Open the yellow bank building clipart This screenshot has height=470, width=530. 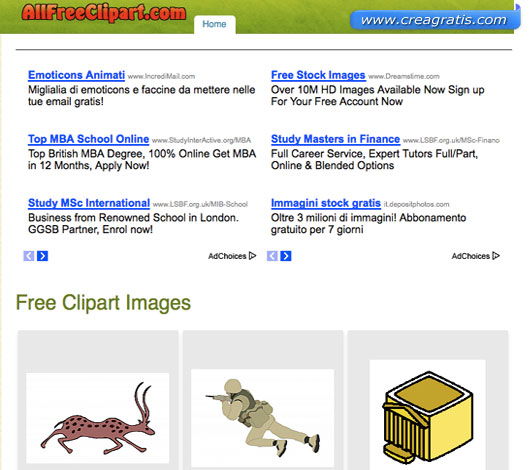tap(428, 415)
